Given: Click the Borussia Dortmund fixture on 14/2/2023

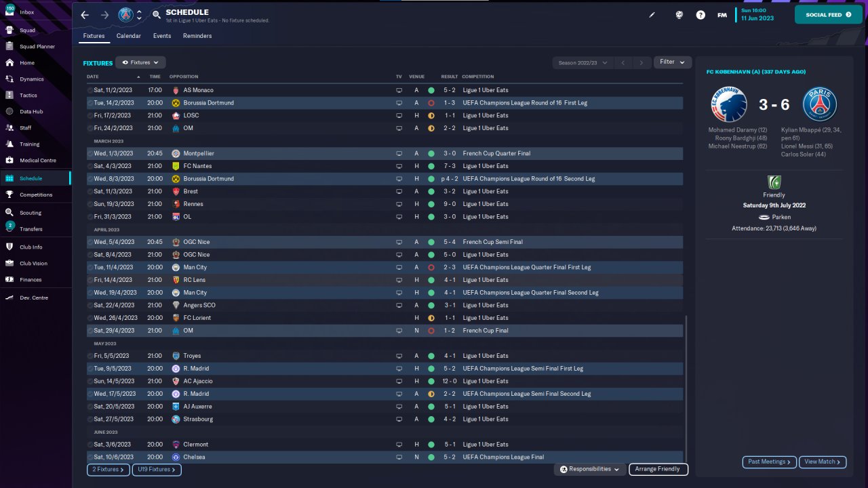Looking at the screenshot, I should [384, 103].
